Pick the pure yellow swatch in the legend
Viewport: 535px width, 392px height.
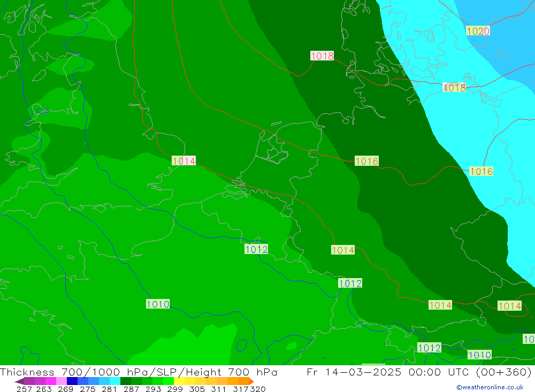[x=179, y=381]
